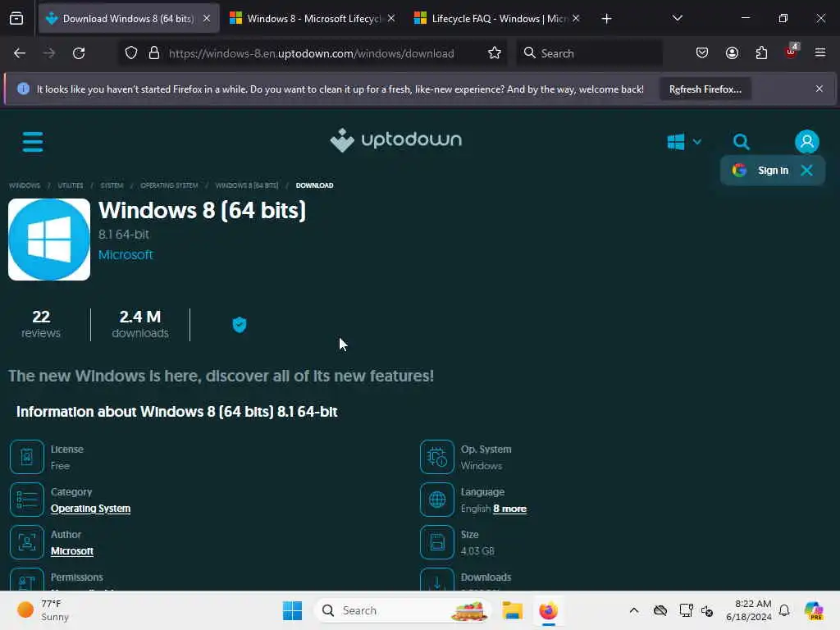Click the uptodown.com address bar
This screenshot has width=840, height=630.
click(x=312, y=53)
